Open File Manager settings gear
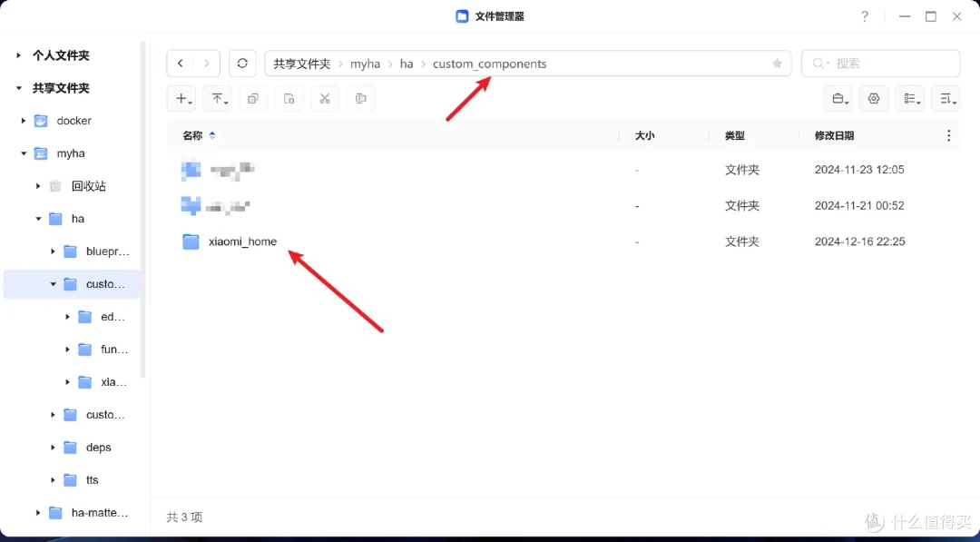 (874, 99)
